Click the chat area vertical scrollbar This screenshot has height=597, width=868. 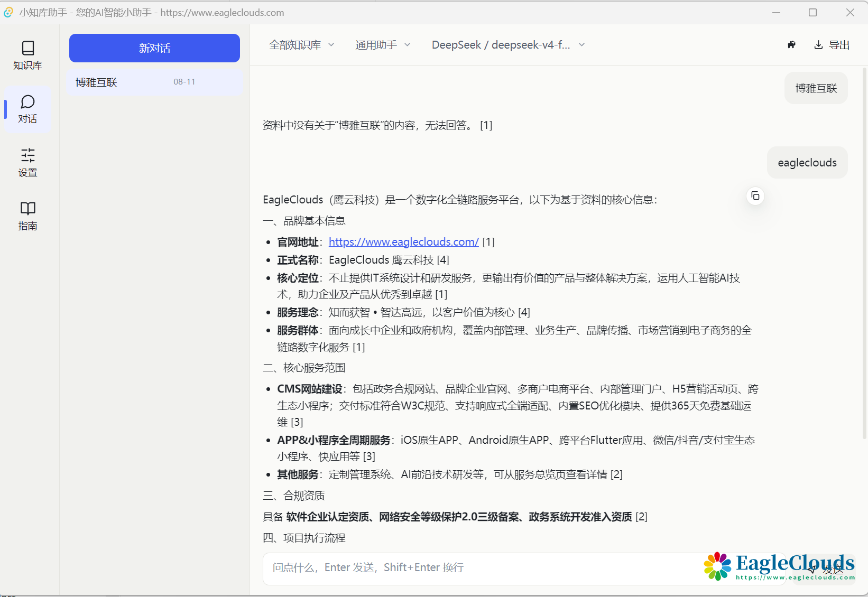tap(864, 254)
